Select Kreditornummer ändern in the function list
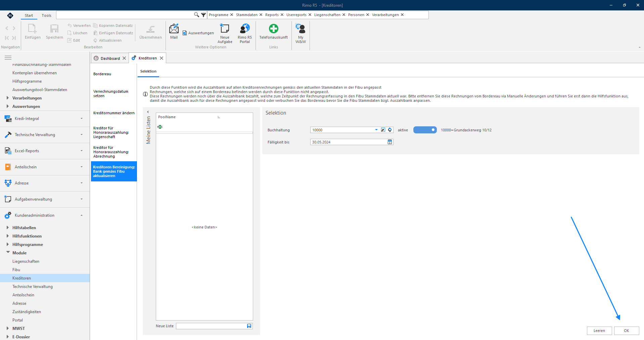The image size is (644, 340). [x=114, y=113]
